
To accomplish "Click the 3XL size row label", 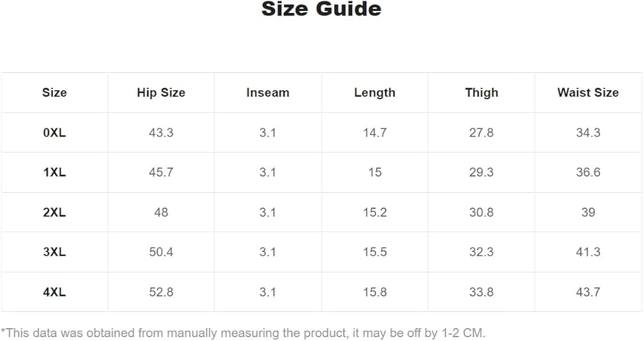I will (55, 252).
